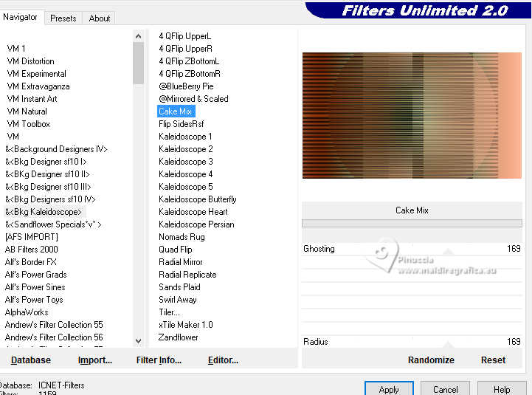The width and height of the screenshot is (532, 395).
Task: Switch to the Navigator tab
Action: [21, 17]
